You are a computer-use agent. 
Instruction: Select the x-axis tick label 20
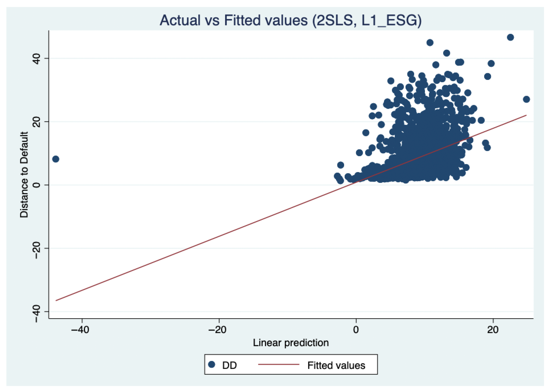(x=493, y=329)
